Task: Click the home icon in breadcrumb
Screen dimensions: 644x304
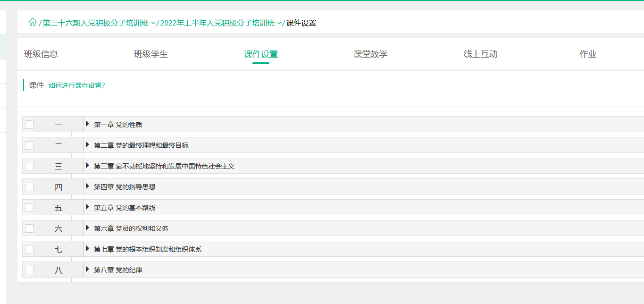Action: [32, 22]
